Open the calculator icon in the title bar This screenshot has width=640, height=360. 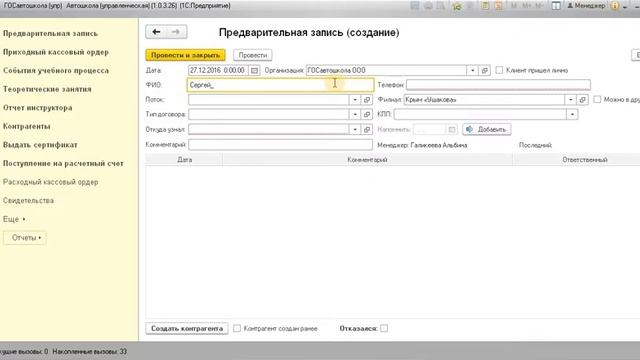point(485,6)
